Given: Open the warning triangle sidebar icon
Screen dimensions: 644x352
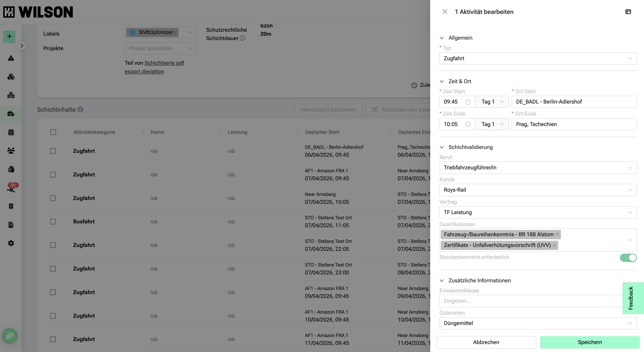Looking at the screenshot, I should pos(11,58).
